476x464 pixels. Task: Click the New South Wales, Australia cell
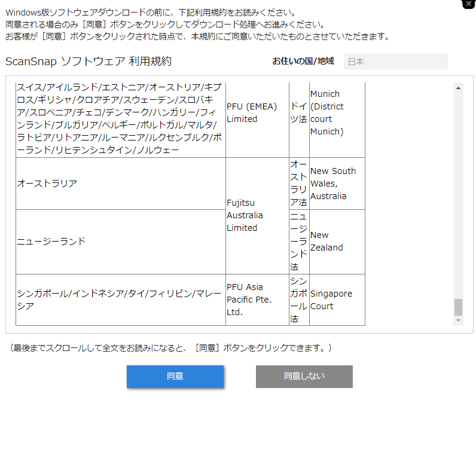click(337, 184)
